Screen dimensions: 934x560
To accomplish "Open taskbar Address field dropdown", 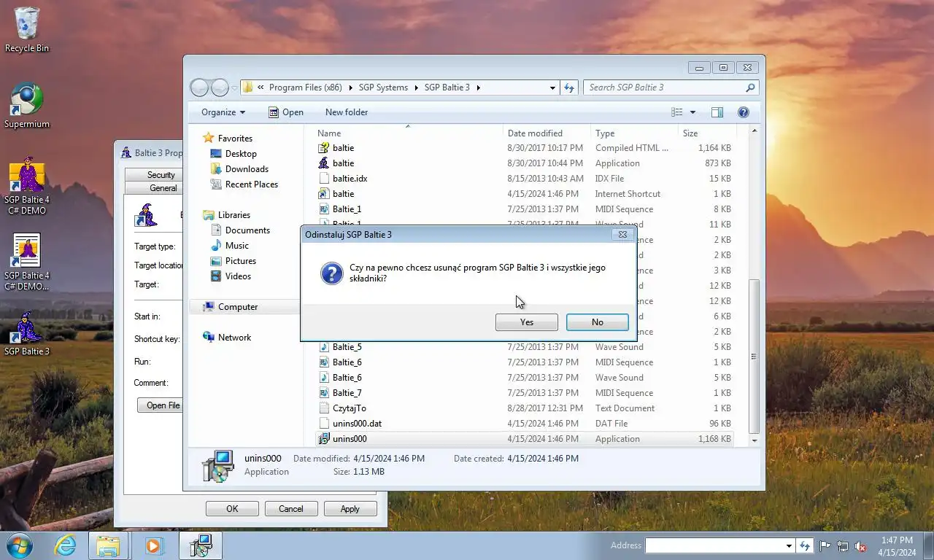I will [789, 545].
